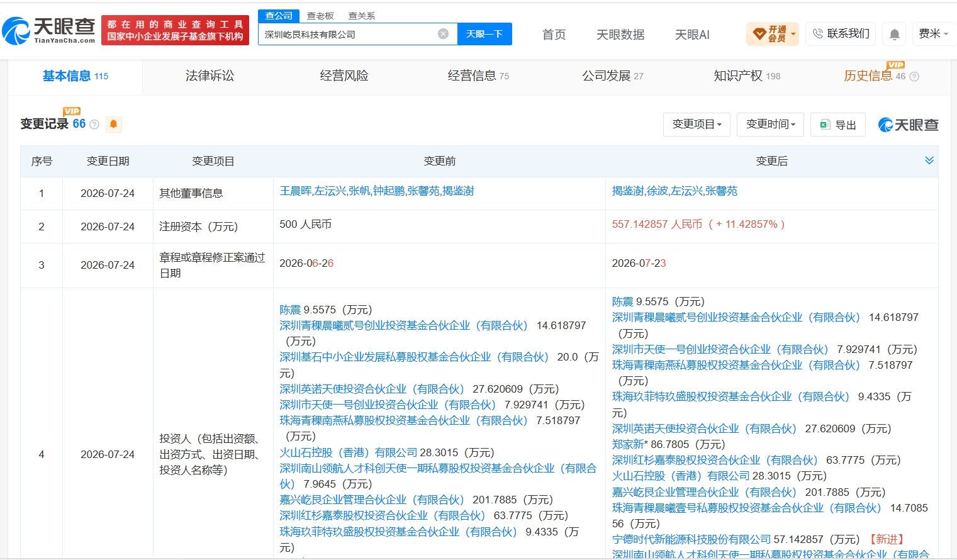Open 天眼数据 in the top navigation

620,35
